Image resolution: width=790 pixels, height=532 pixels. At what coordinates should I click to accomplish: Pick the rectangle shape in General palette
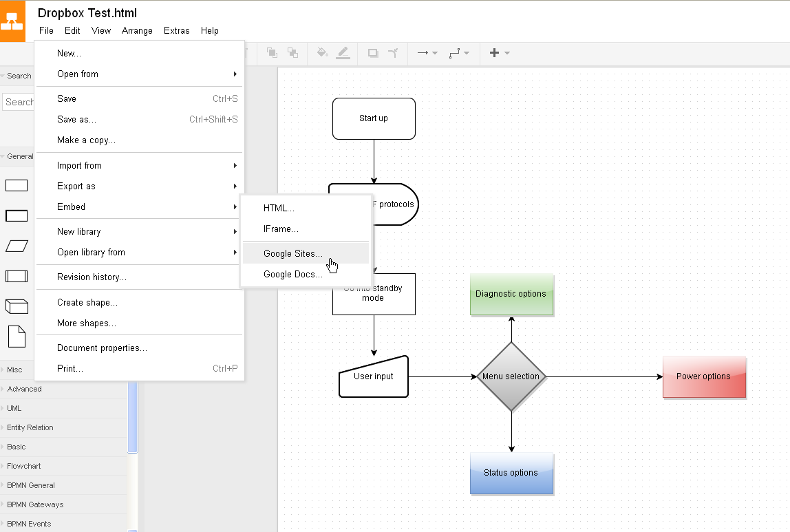point(16,185)
